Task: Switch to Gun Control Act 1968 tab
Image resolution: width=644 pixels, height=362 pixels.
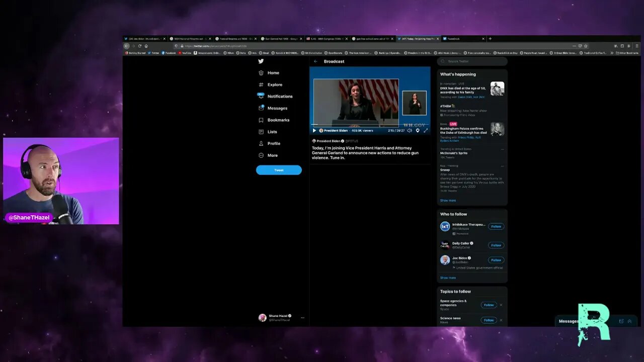Action: tap(282, 38)
